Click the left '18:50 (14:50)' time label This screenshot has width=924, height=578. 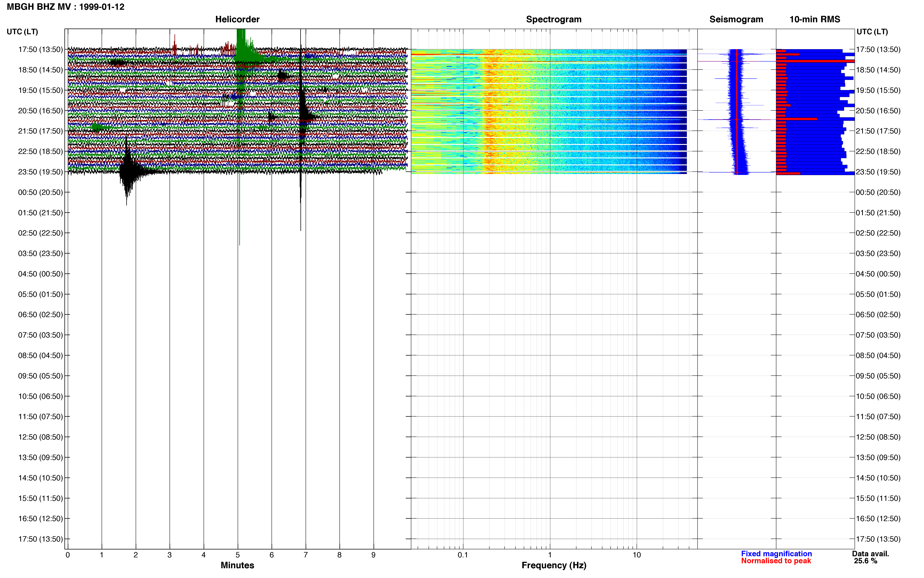(x=41, y=70)
